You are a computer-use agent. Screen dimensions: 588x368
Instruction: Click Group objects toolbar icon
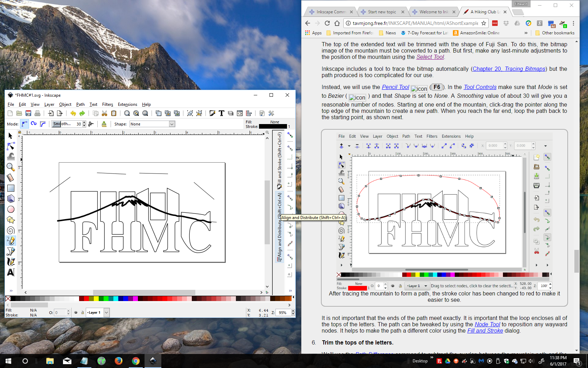(x=190, y=113)
